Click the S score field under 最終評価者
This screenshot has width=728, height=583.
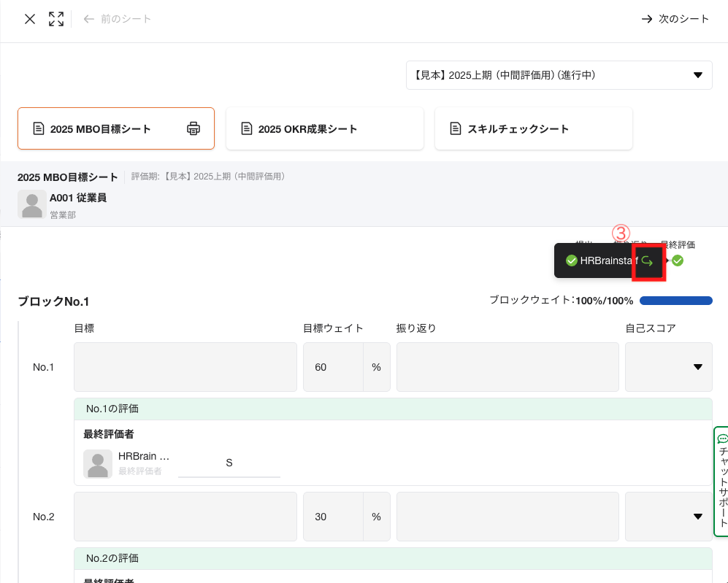coord(229,463)
